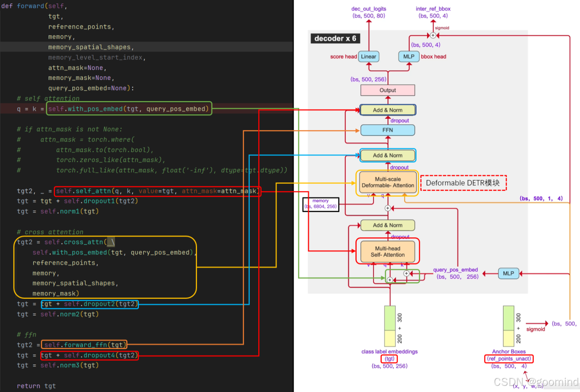
Task: Click the '(bs, 500, 1, 4)' shape label
Action: (541, 198)
